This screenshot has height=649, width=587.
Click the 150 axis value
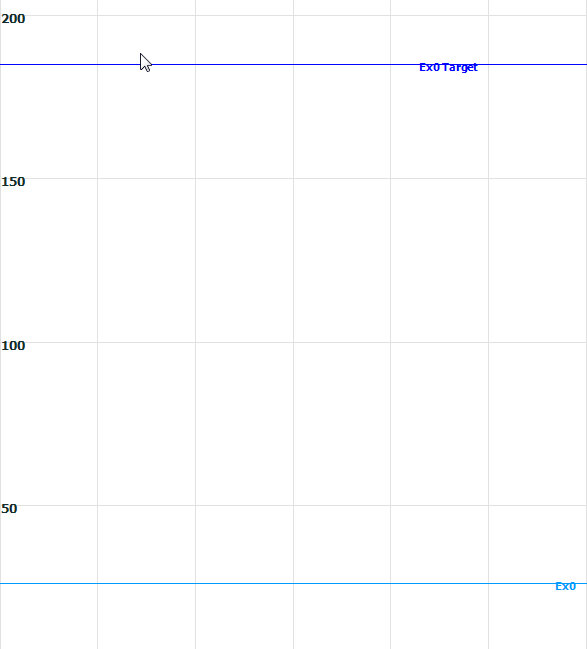coord(13,182)
